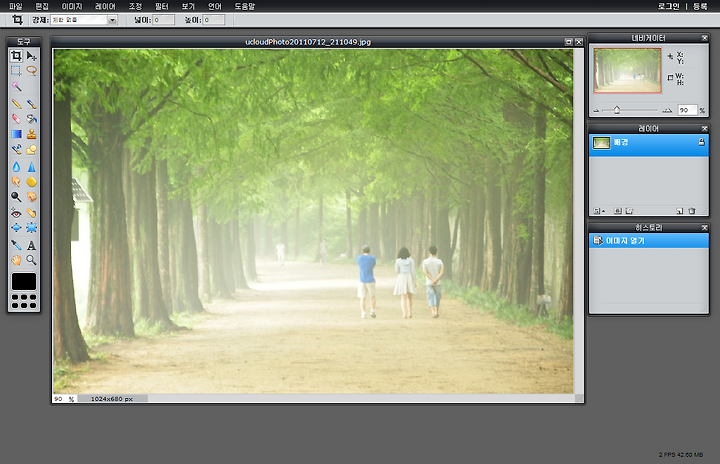The image size is (720, 464).
Task: Click the navigator zoom slider handle
Action: coord(617,110)
